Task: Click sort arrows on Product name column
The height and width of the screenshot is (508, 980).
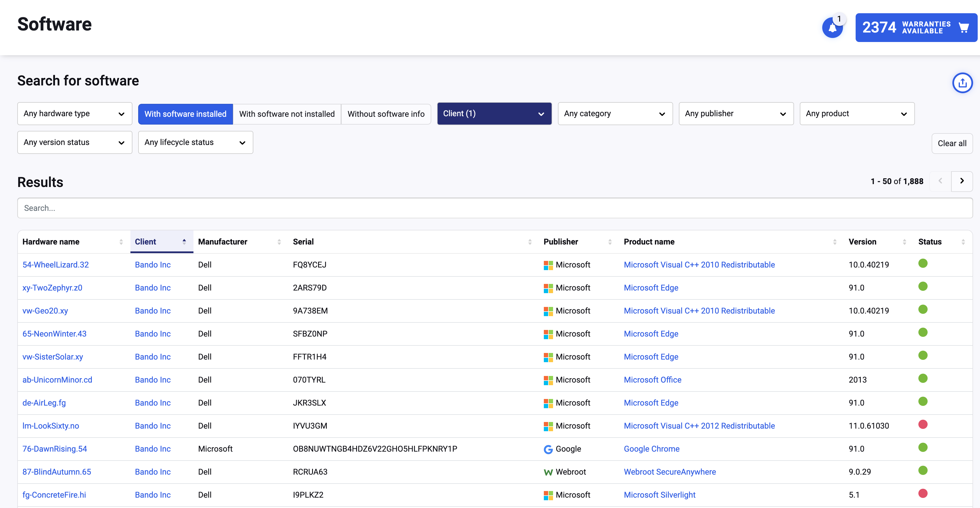Action: [835, 242]
